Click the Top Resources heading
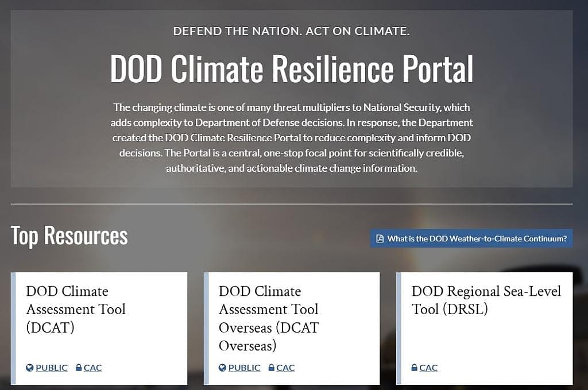The image size is (588, 390). [x=69, y=236]
